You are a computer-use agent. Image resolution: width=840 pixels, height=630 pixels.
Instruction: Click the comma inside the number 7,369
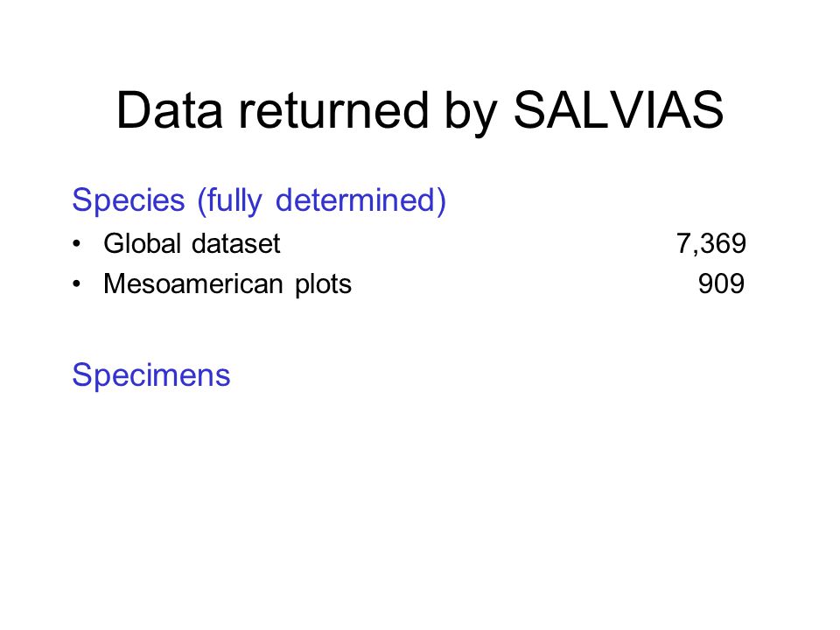(x=694, y=252)
